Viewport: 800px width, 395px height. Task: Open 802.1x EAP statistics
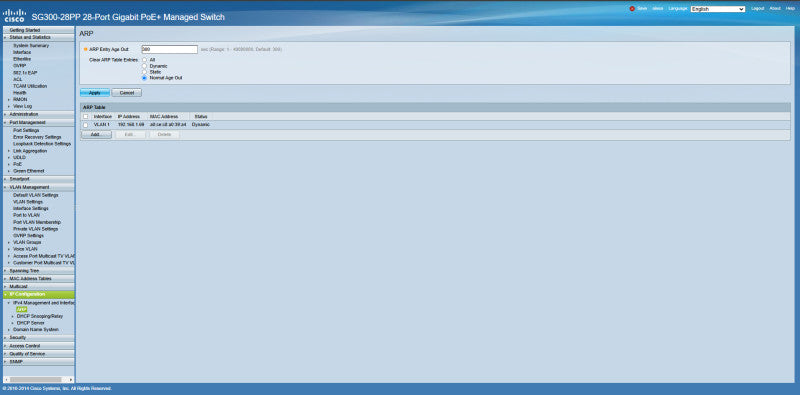pyautogui.click(x=26, y=72)
